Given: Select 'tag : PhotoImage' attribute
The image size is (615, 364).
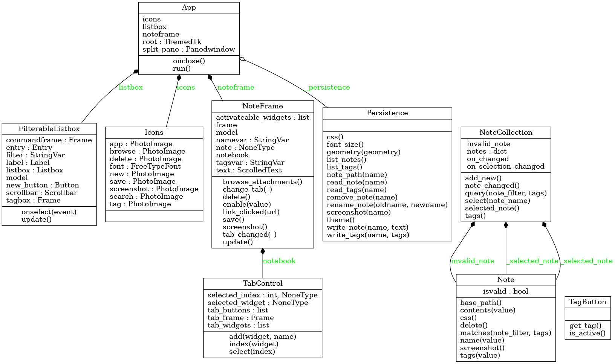Looking at the screenshot, I should (140, 204).
